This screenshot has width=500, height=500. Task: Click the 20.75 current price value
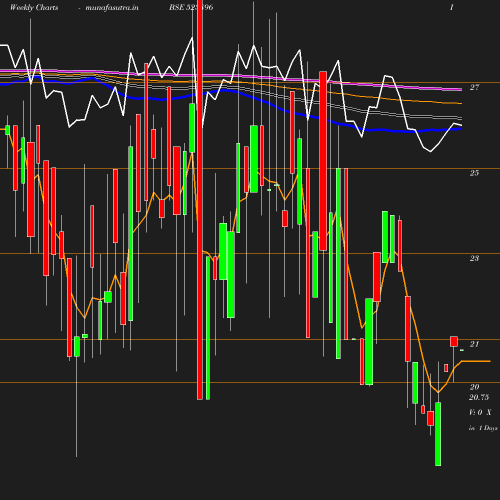pyautogui.click(x=479, y=397)
